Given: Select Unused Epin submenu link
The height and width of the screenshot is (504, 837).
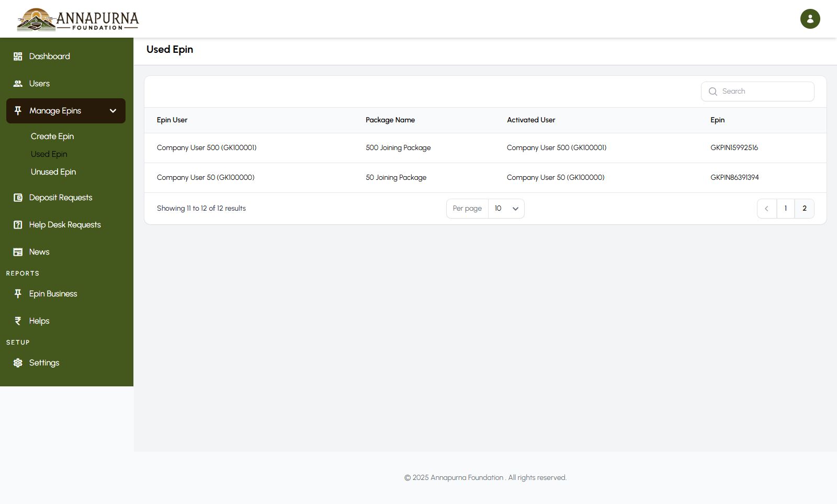Looking at the screenshot, I should (x=53, y=172).
